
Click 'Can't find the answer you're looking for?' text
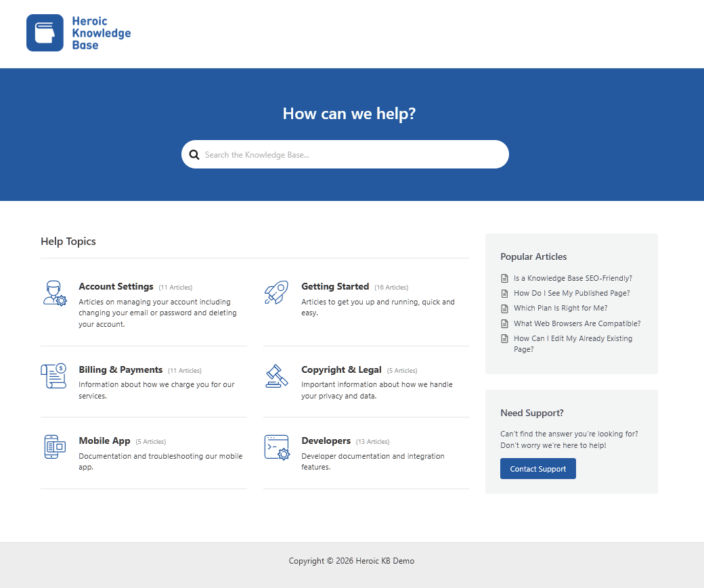pos(569,434)
